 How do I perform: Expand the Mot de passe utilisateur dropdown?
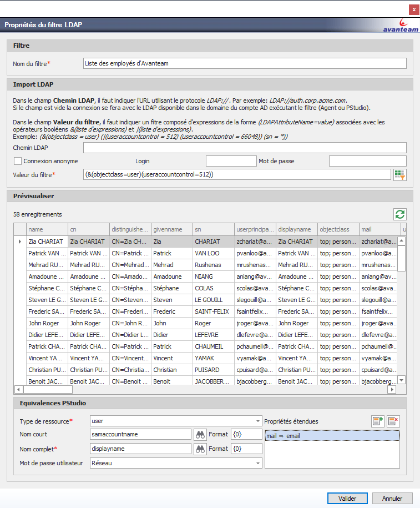[x=258, y=463]
